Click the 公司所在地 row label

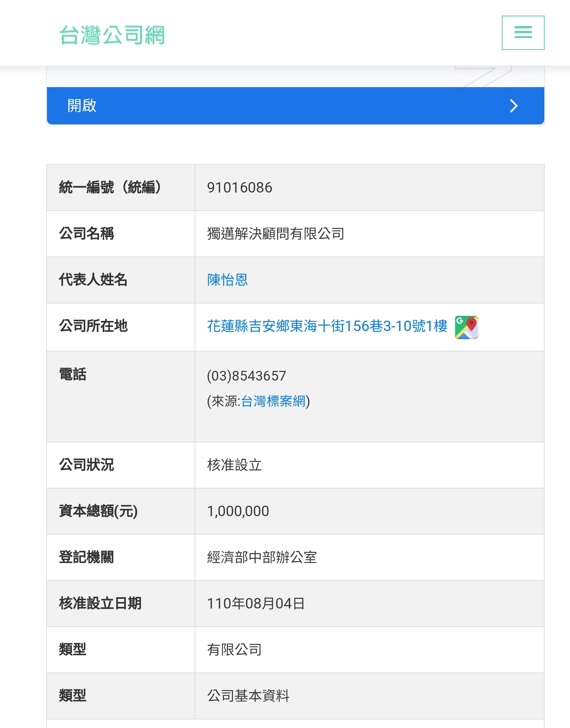pos(93,326)
